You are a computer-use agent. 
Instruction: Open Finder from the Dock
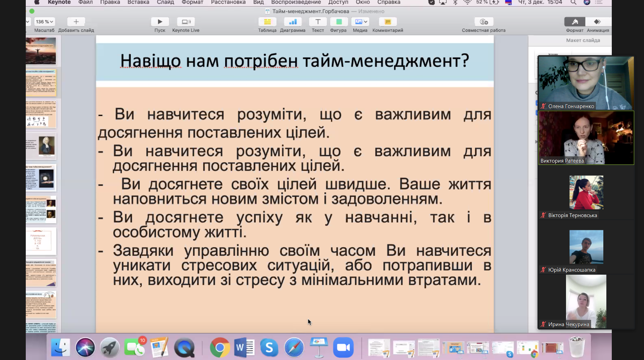[60, 347]
